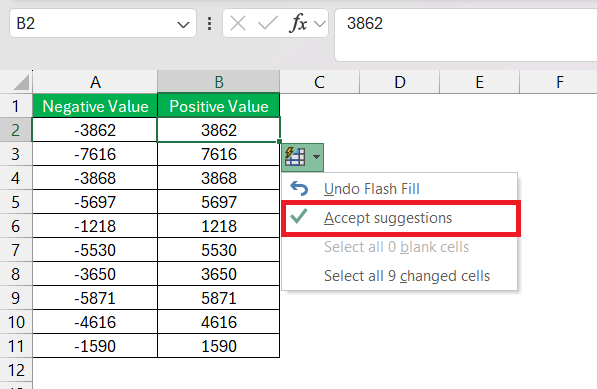Open the dropdown arrow next to fx

point(320,24)
